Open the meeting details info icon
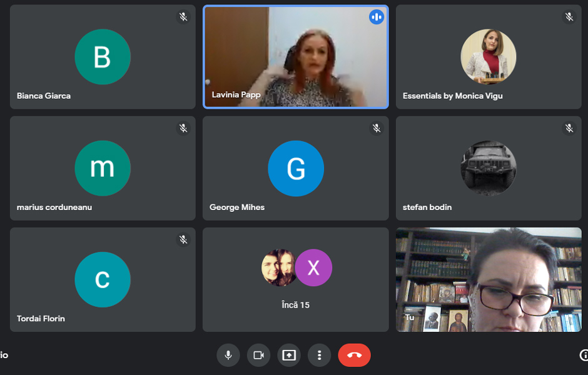Screen dimensions: 588x375 [x=584, y=355]
